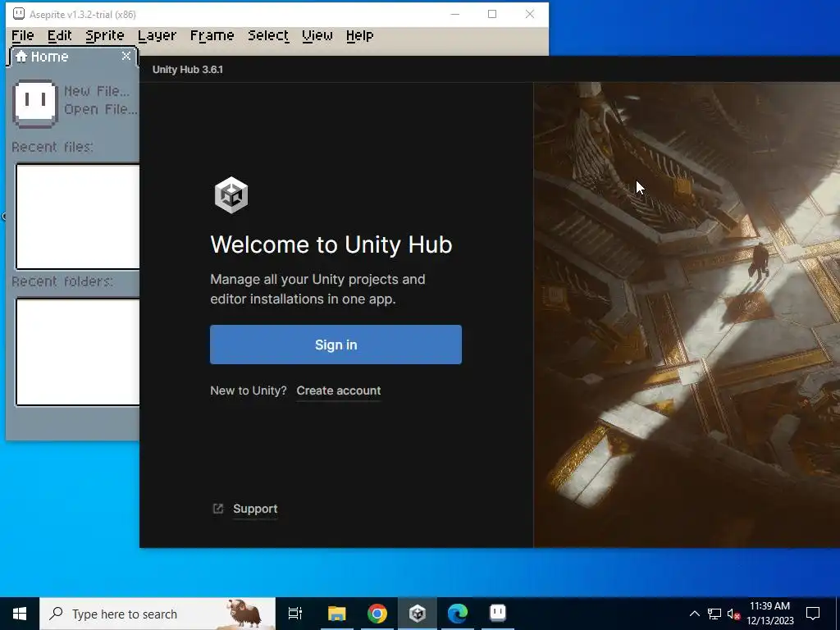Click the yak image in search box
Viewport: 840px width, 630px height.
click(244, 614)
